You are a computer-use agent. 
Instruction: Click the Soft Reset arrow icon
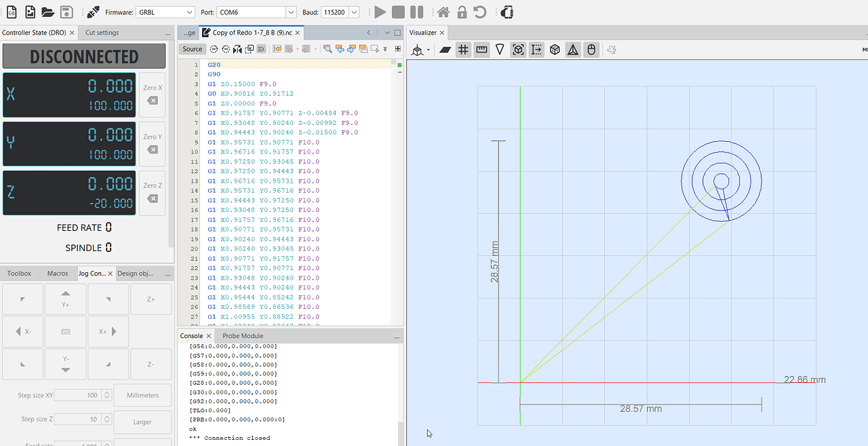tap(479, 12)
